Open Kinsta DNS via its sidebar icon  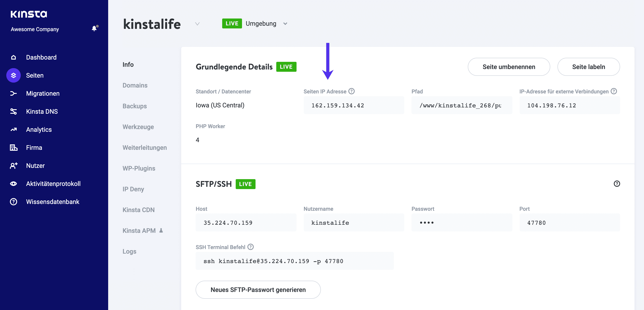pos(13,111)
